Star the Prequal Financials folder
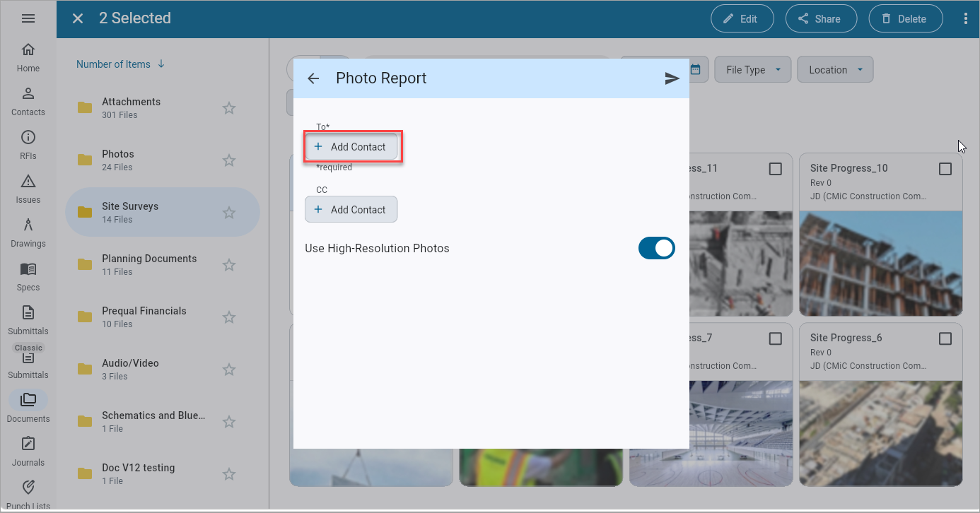 click(229, 317)
